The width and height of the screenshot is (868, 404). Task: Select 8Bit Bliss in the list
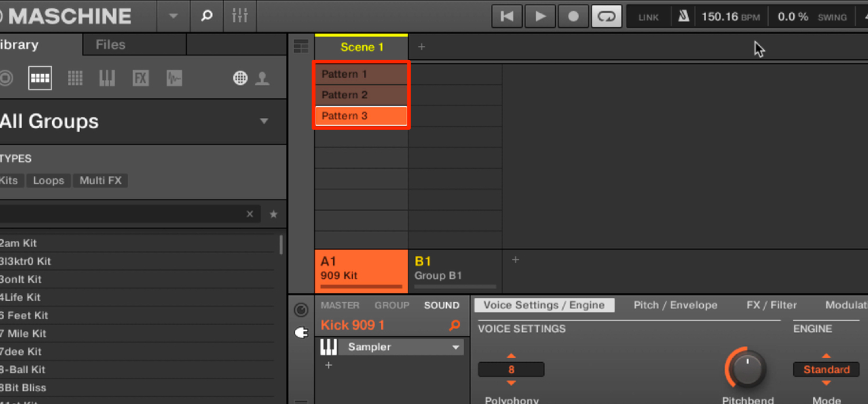(x=137, y=387)
